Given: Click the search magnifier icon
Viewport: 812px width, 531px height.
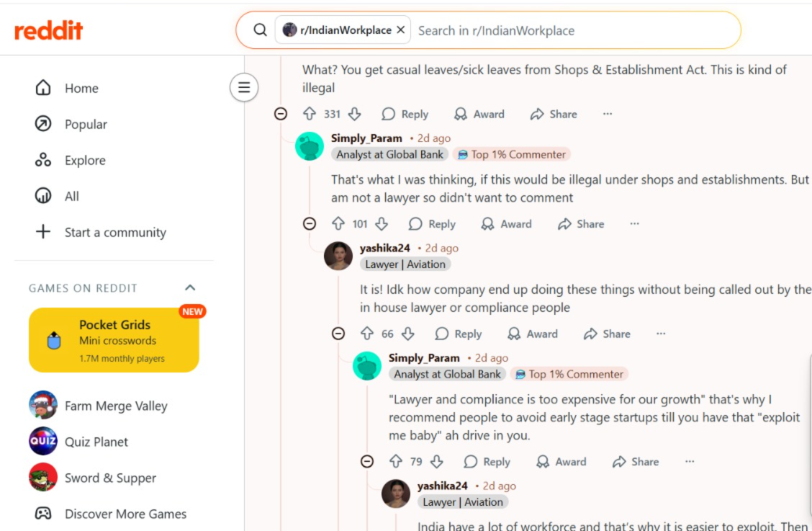Looking at the screenshot, I should click(x=260, y=30).
